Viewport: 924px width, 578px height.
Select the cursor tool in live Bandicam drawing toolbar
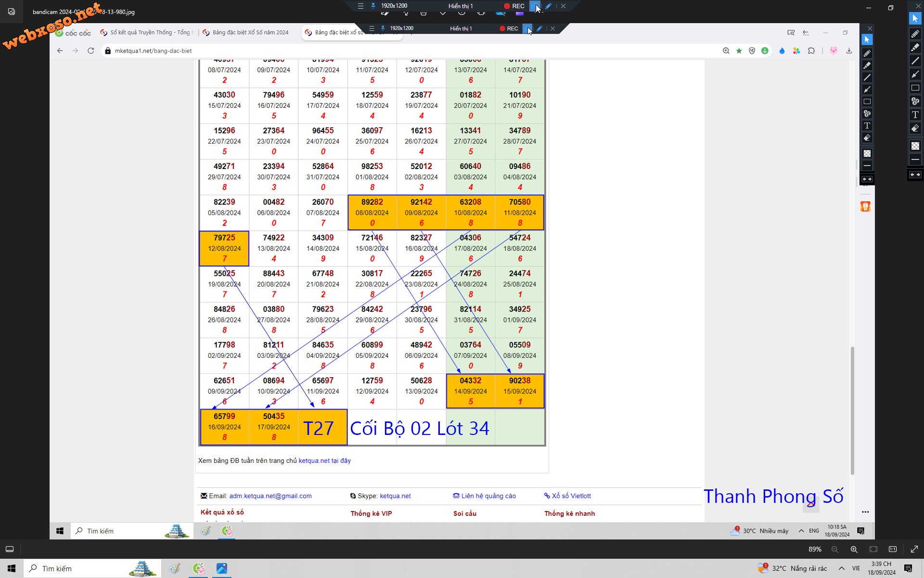915,18
